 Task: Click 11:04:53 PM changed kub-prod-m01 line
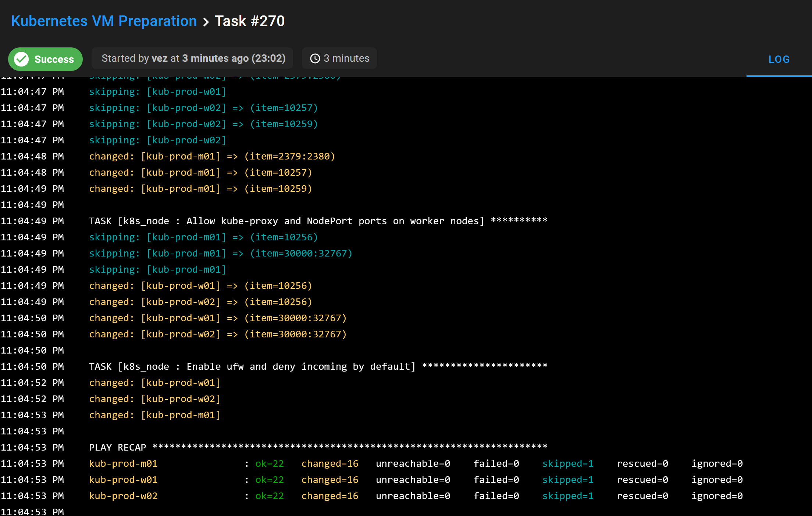155,415
